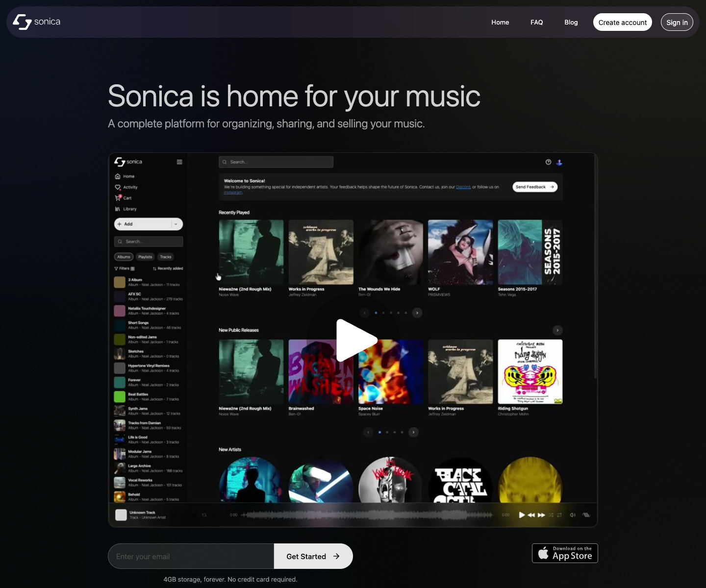Viewport: 706px width, 588px height.
Task: Open the Works in Progress cover under New Public Releases
Action: (460, 371)
